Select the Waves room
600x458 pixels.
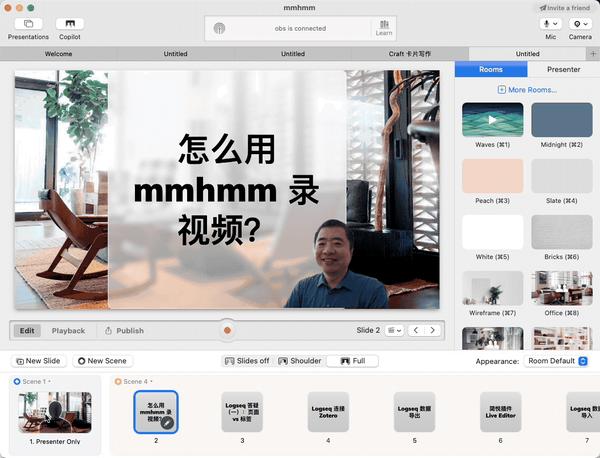point(492,120)
